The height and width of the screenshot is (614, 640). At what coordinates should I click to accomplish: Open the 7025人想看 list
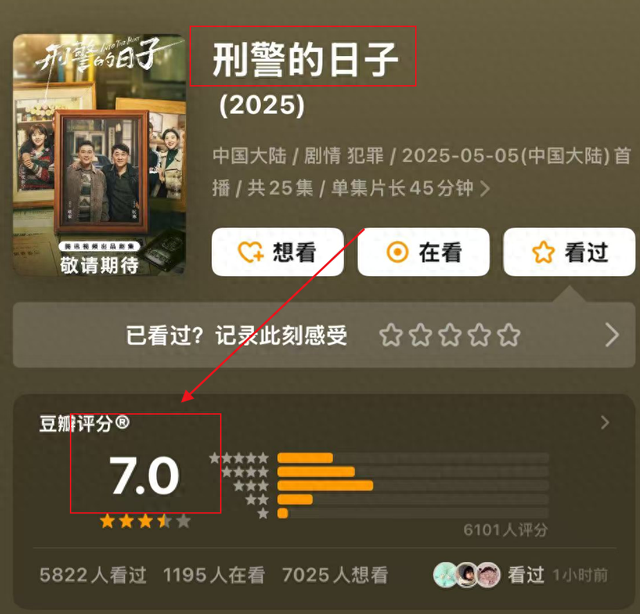click(335, 575)
